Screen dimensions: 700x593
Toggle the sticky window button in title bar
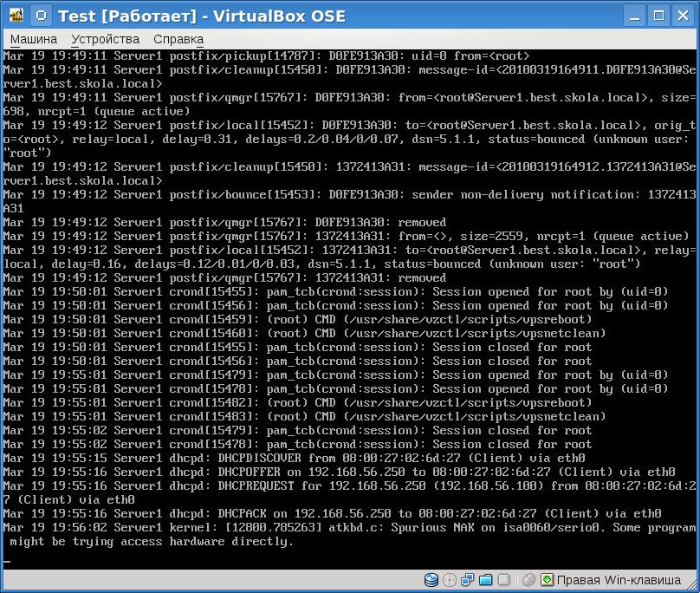39,16
